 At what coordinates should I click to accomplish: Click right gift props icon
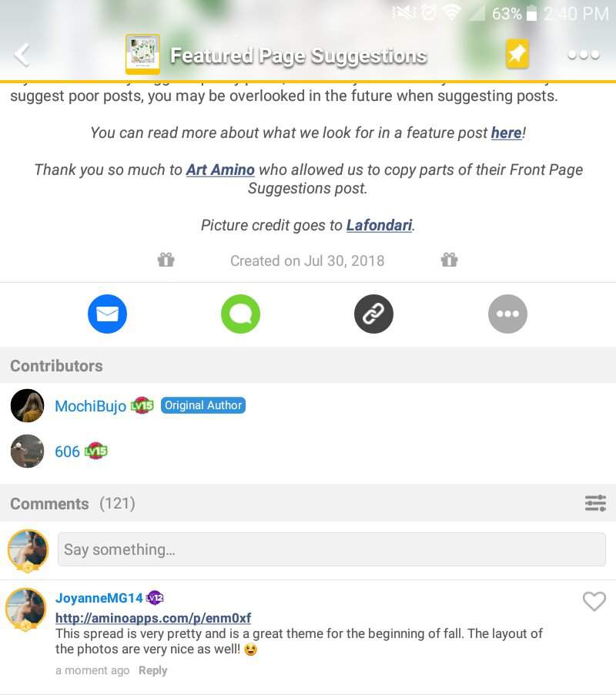tap(450, 260)
